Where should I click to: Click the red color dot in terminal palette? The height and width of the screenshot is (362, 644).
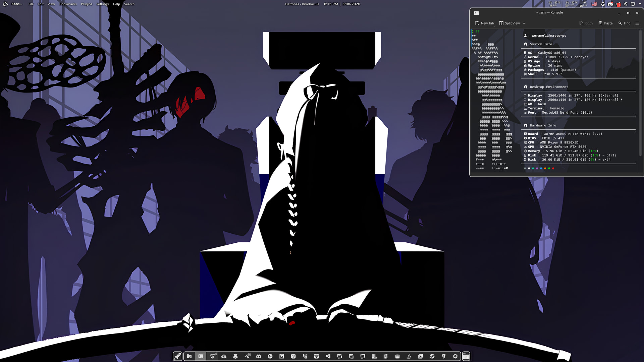(x=553, y=168)
